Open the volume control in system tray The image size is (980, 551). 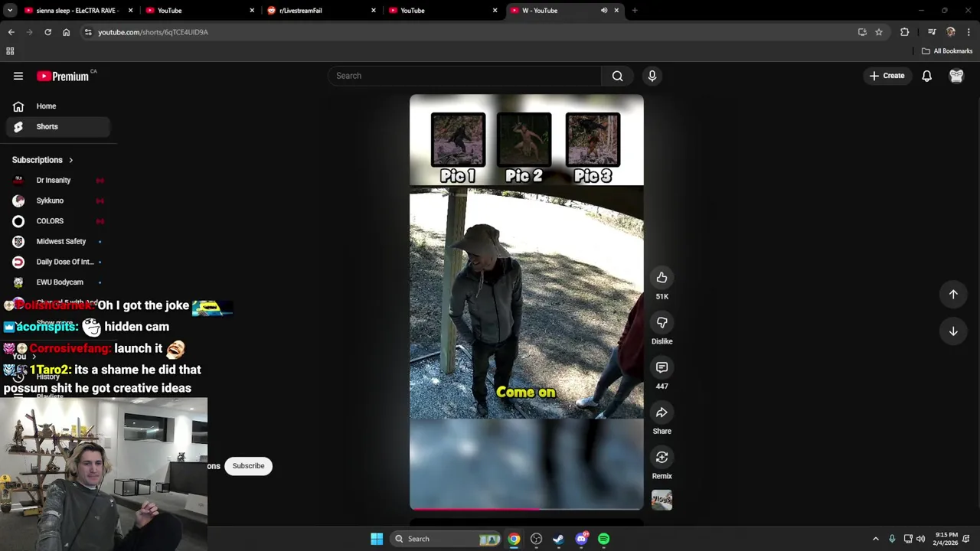point(921,539)
